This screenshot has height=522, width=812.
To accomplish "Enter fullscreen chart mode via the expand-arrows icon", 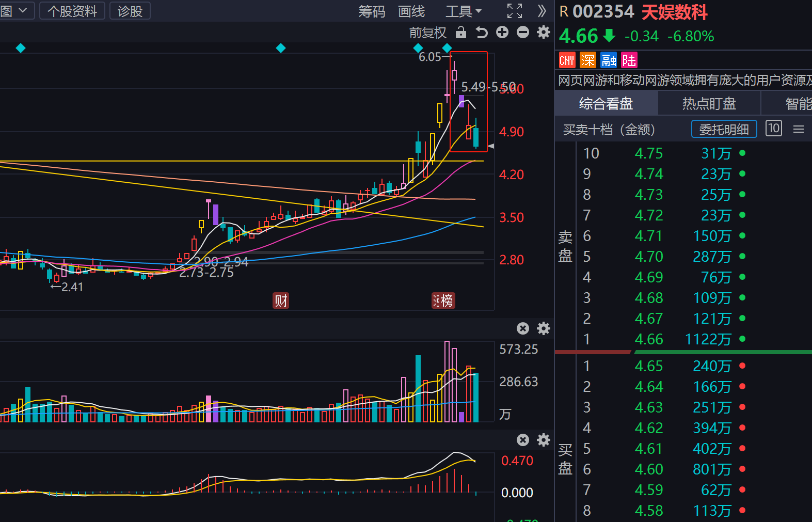I will pos(515,11).
